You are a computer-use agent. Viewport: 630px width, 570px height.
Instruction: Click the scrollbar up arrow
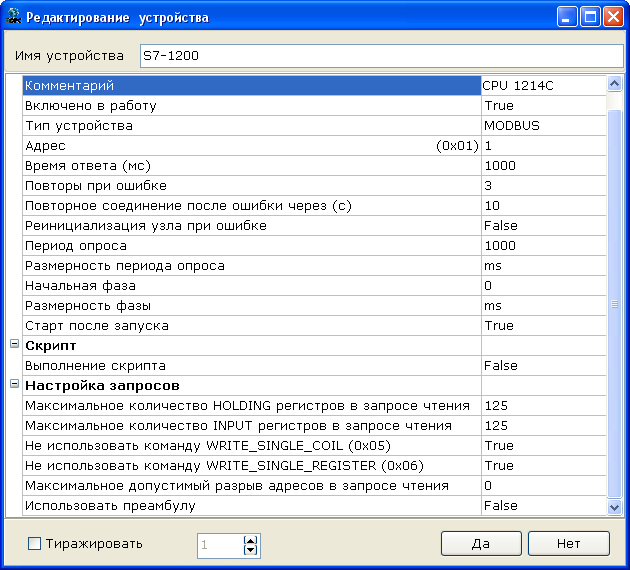(x=614, y=84)
